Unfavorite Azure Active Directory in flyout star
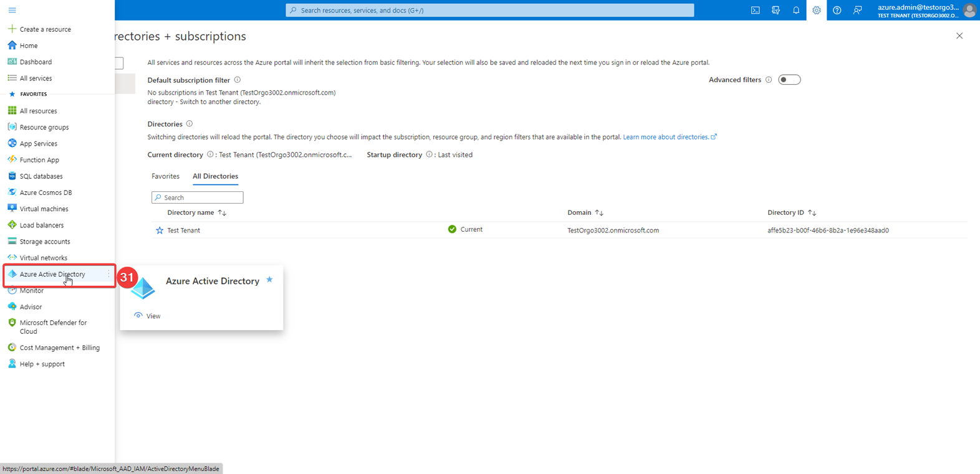Viewport: 980px width, 474px height. pyautogui.click(x=269, y=280)
